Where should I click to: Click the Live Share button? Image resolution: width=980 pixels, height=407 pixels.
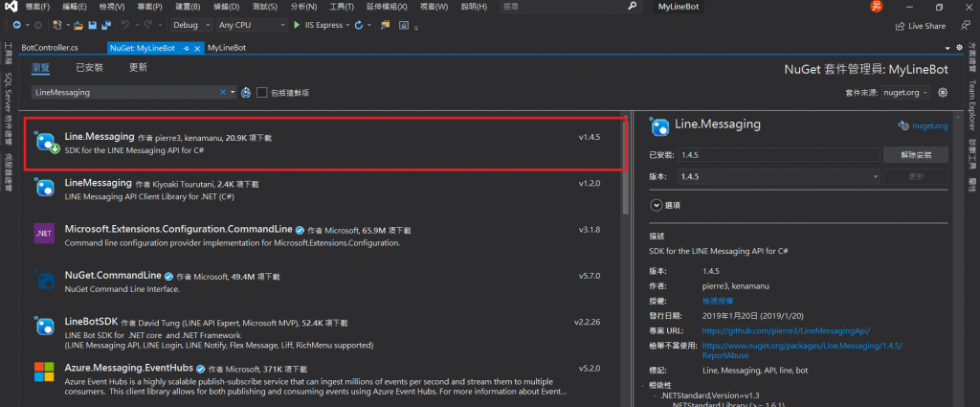click(920, 26)
